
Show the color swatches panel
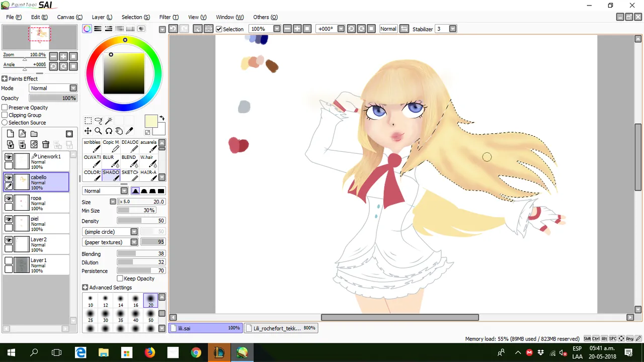(x=130, y=29)
